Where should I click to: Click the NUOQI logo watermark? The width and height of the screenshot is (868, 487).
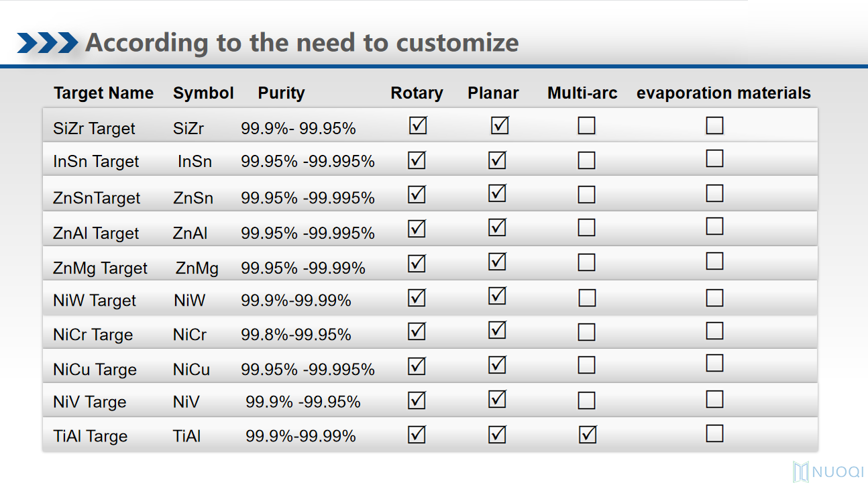pyautogui.click(x=828, y=472)
